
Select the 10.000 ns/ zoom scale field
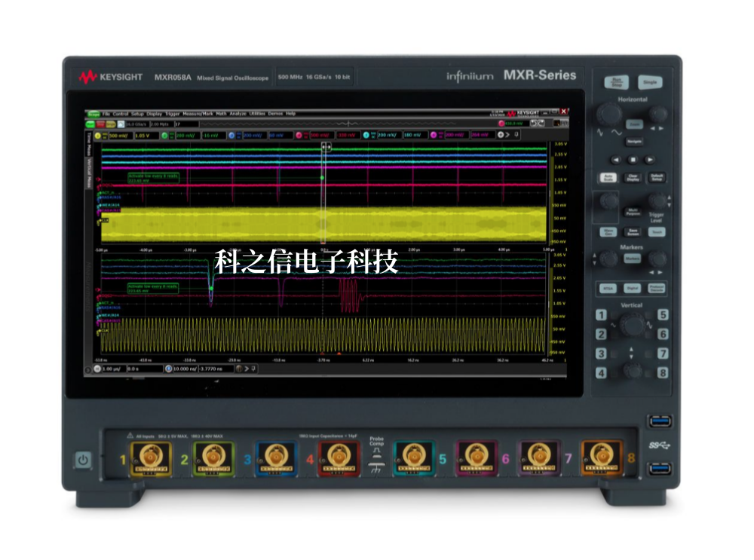[185, 369]
